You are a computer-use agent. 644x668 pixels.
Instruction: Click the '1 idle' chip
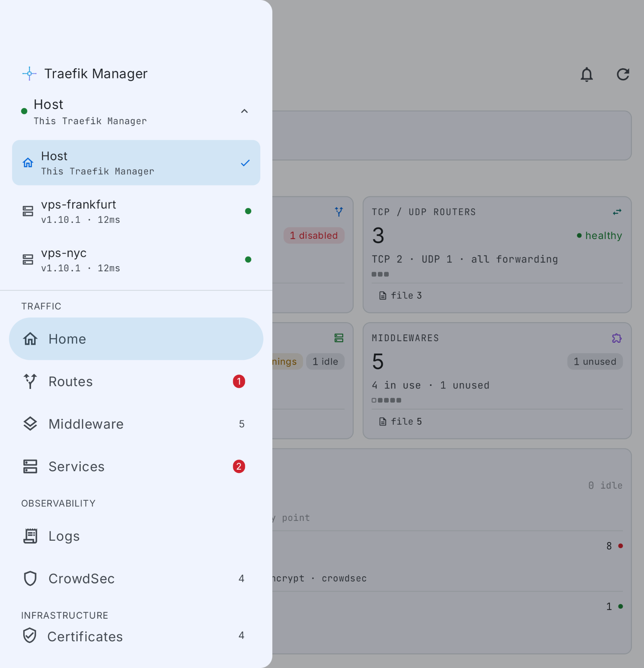(325, 362)
